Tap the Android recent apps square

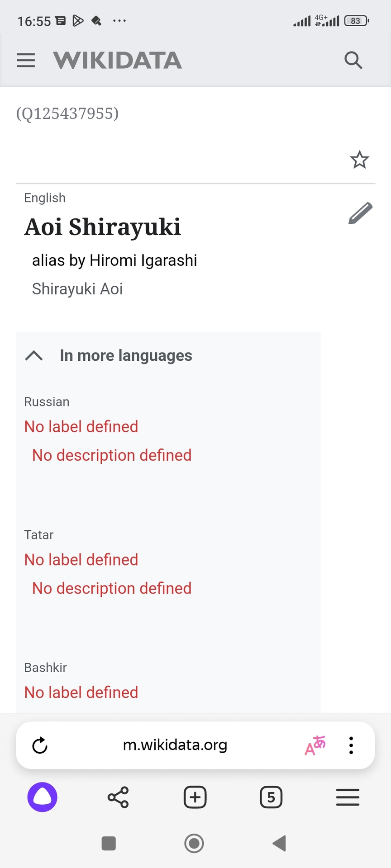[x=109, y=843]
